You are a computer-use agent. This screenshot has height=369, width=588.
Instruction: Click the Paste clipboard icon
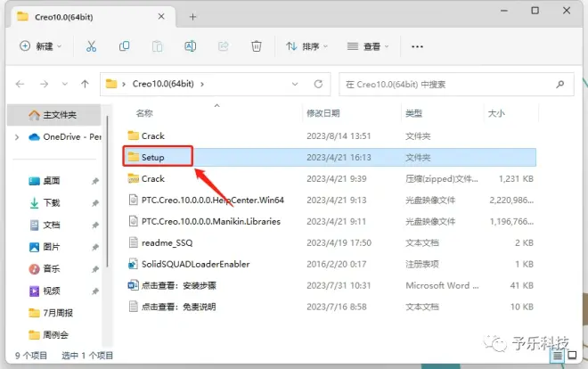click(x=157, y=46)
